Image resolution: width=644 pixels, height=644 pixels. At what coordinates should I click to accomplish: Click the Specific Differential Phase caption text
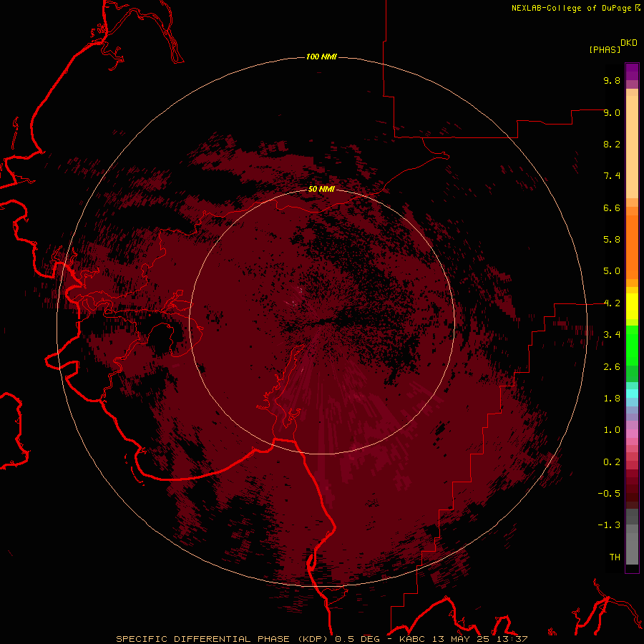[321, 639]
